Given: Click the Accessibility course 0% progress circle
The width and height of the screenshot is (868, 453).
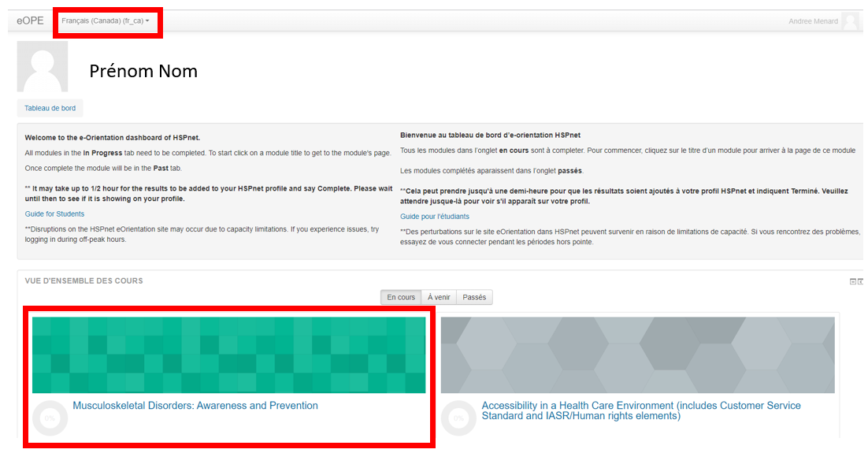Looking at the screenshot, I should [458, 418].
